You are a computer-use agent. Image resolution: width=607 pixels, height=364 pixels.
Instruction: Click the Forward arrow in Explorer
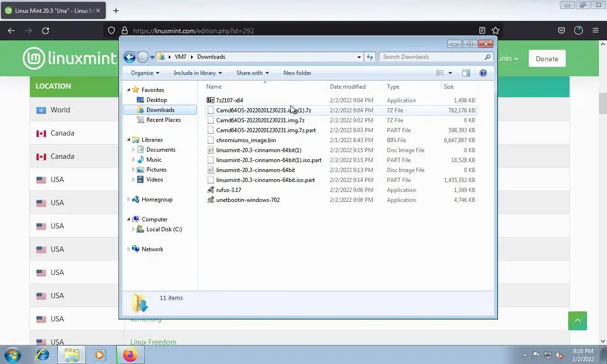tap(143, 57)
